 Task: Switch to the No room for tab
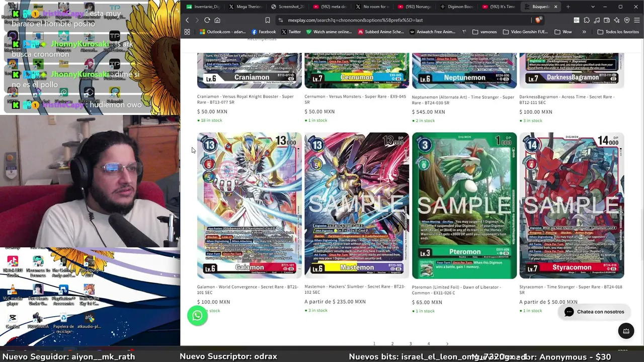tap(372, 7)
